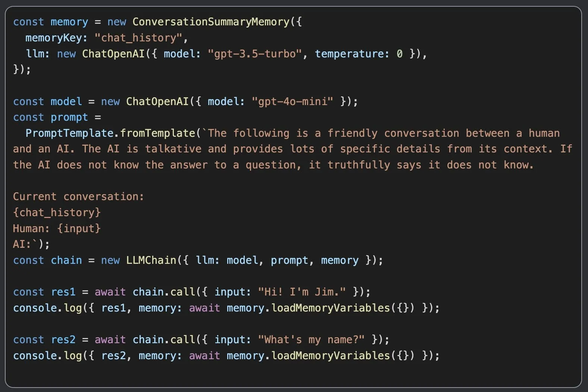The width and height of the screenshot is (588, 392).
Task: Click the 'Human: {input}' line
Action: point(57,228)
